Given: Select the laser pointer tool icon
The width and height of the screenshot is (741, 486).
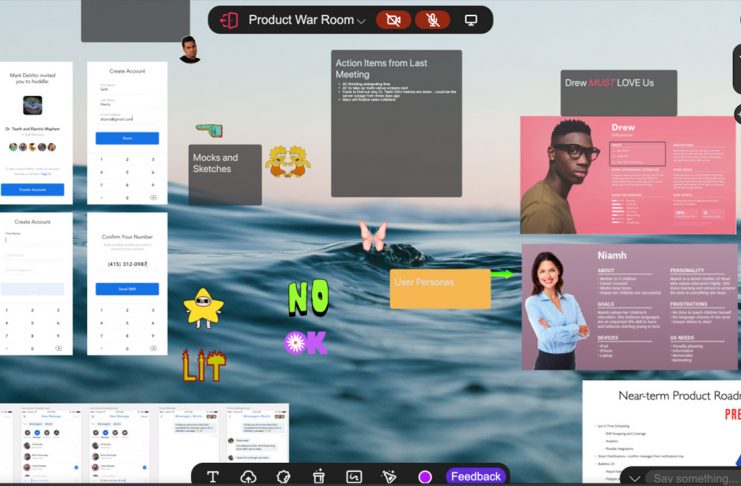Looking at the screenshot, I should click(x=389, y=477).
